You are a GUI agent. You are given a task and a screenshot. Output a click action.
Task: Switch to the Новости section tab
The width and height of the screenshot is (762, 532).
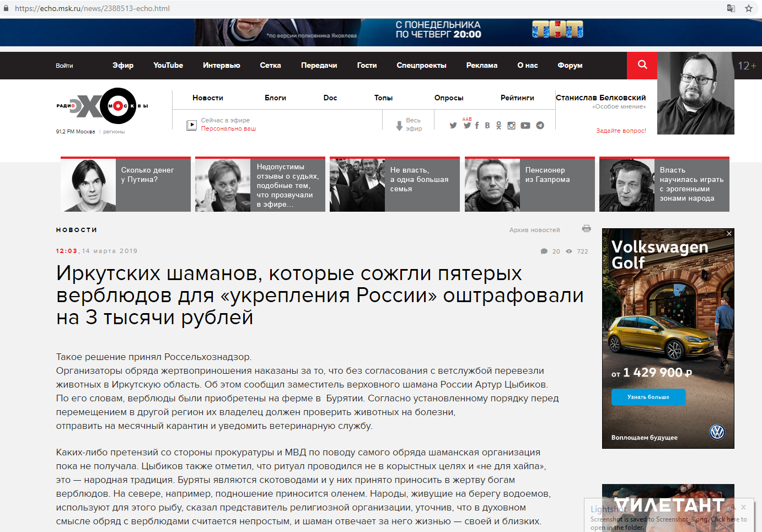coord(208,98)
